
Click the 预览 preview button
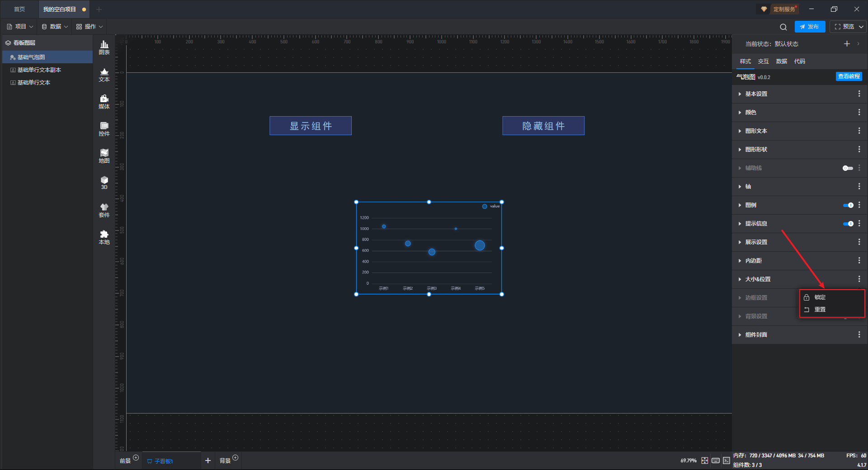844,27
